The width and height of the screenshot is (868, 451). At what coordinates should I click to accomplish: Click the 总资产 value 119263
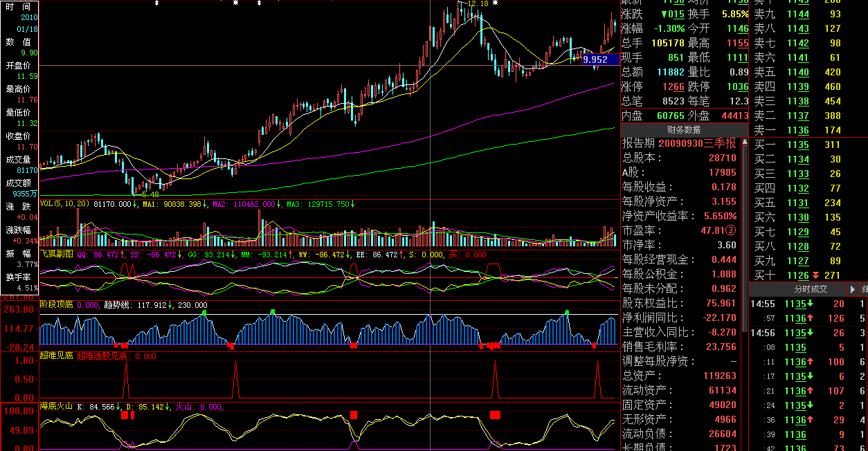pyautogui.click(x=718, y=376)
